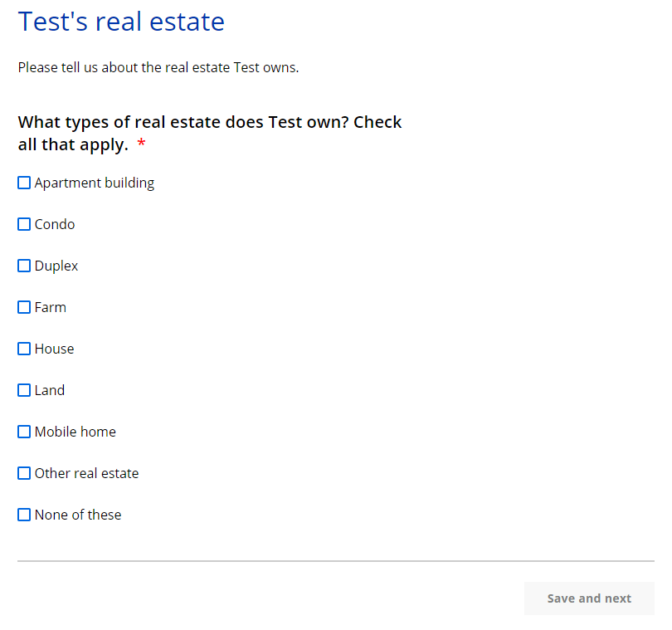Click the Save and next button

click(589, 598)
